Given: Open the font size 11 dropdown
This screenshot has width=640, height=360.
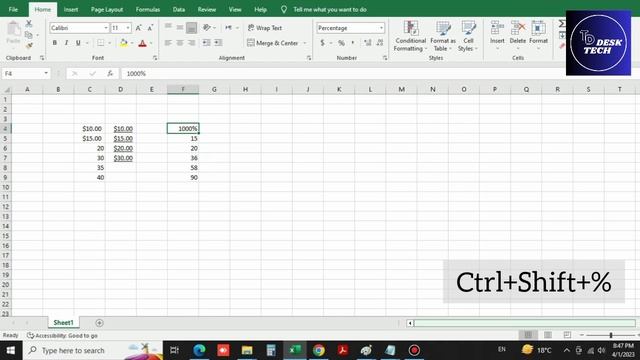Looking at the screenshot, I should coord(128,28).
